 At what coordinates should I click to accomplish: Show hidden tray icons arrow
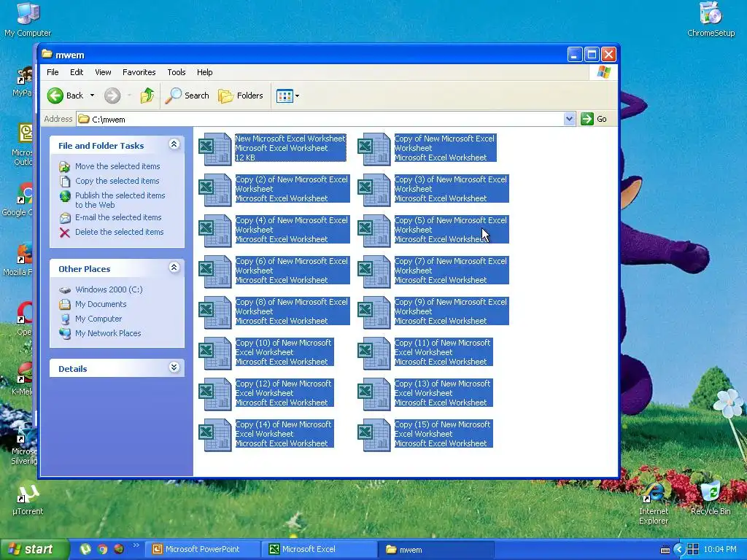point(679,550)
